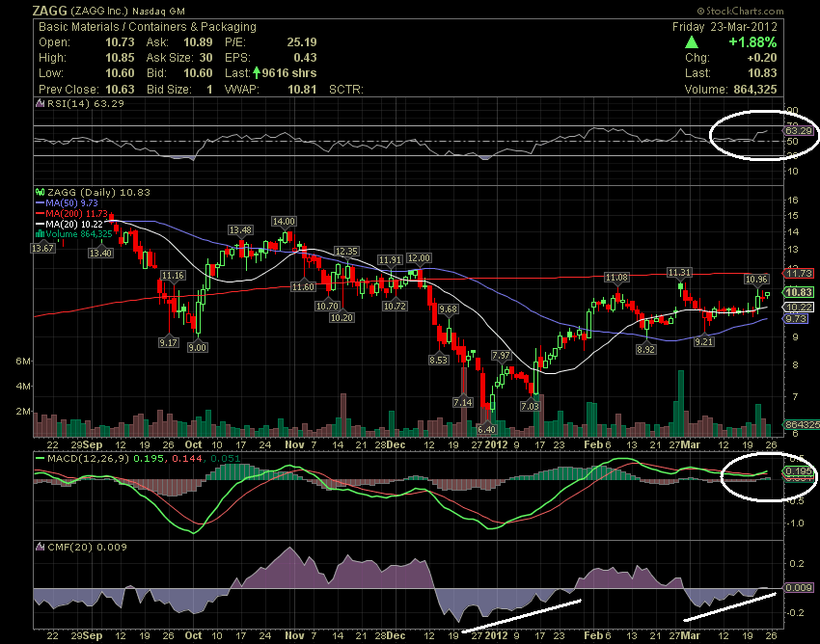Click Basic Materials / Containers & Packaging text

tap(148, 27)
